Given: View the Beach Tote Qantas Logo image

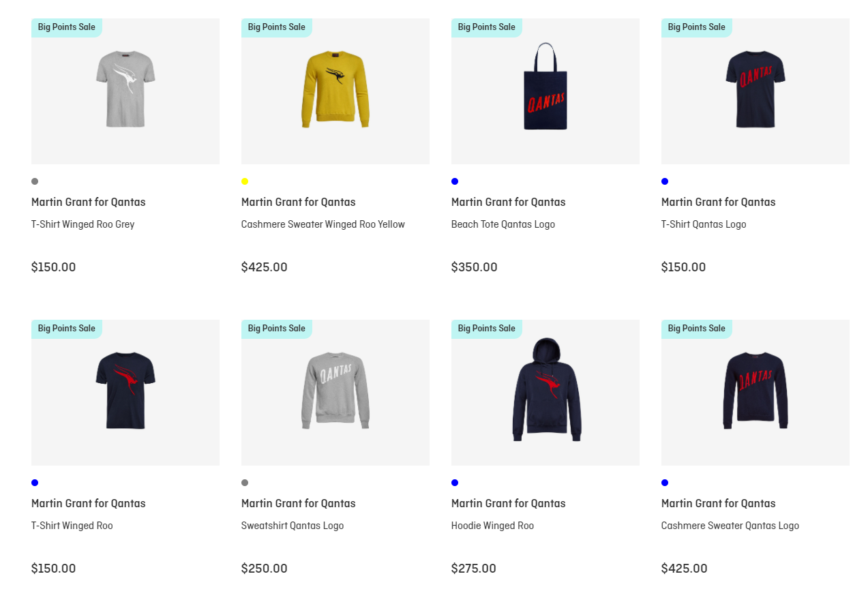Looking at the screenshot, I should coord(545,90).
